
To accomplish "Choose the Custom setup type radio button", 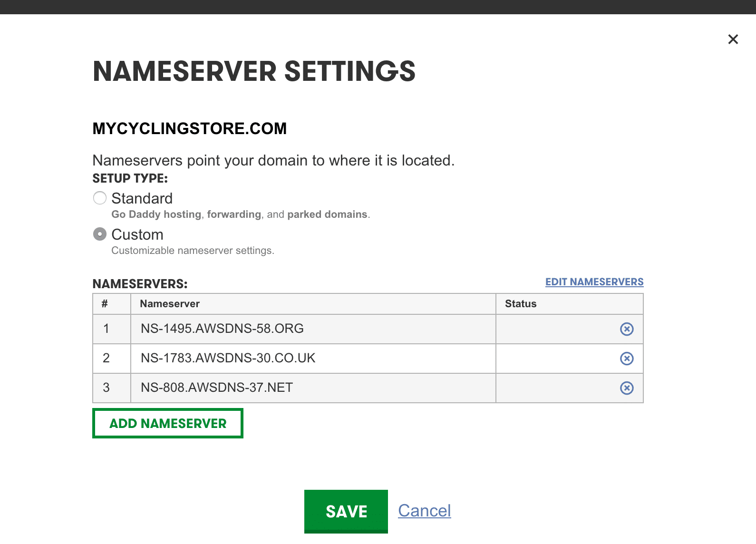I will coord(100,234).
